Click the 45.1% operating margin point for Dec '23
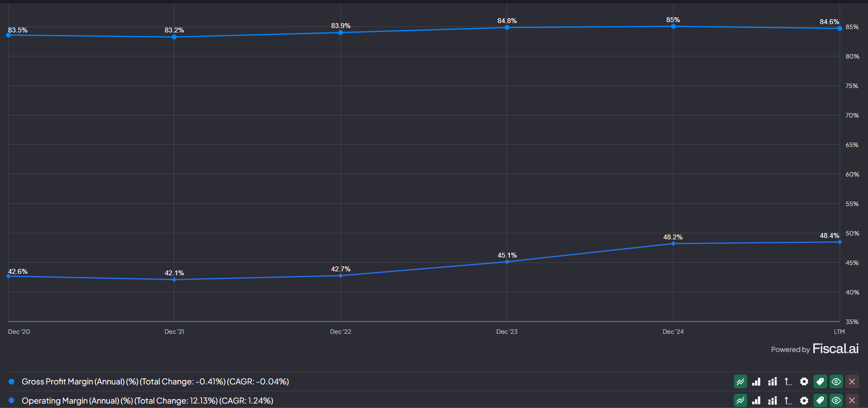Image resolution: width=868 pixels, height=408 pixels. coord(507,262)
